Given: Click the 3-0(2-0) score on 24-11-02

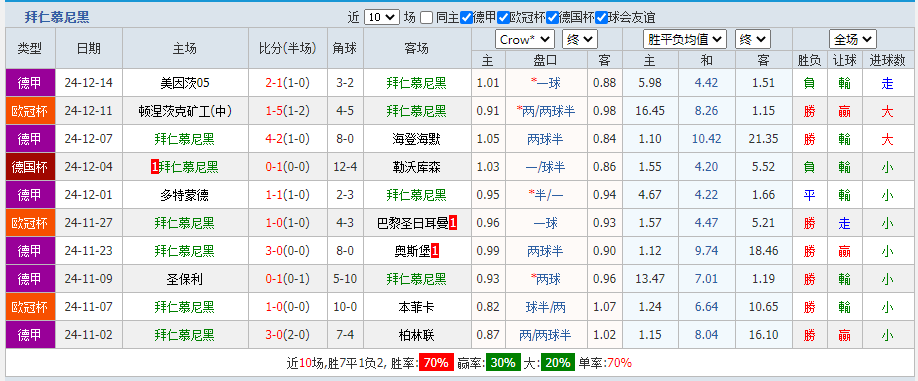Looking at the screenshot, I should pyautogui.click(x=287, y=335).
